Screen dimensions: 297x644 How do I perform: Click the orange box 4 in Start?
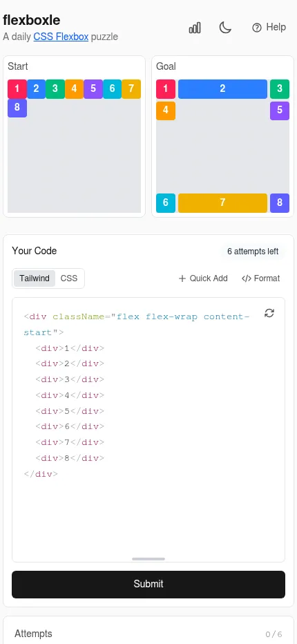(74, 88)
